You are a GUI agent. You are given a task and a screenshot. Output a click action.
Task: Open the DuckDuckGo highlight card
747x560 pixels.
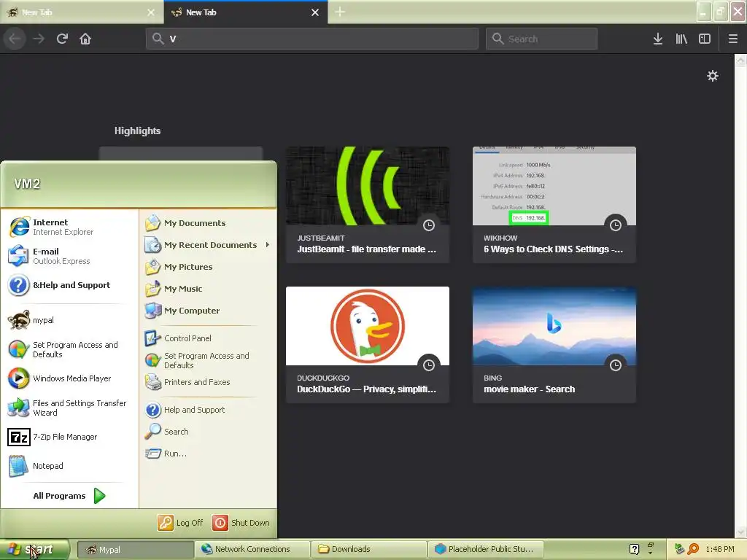tap(368, 344)
